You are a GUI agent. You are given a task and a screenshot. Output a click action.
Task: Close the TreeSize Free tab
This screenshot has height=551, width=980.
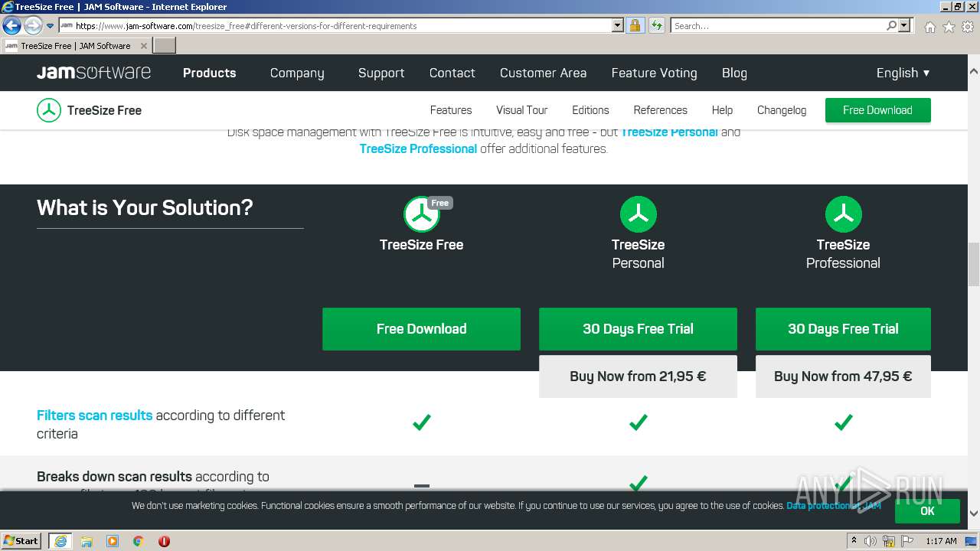[144, 46]
